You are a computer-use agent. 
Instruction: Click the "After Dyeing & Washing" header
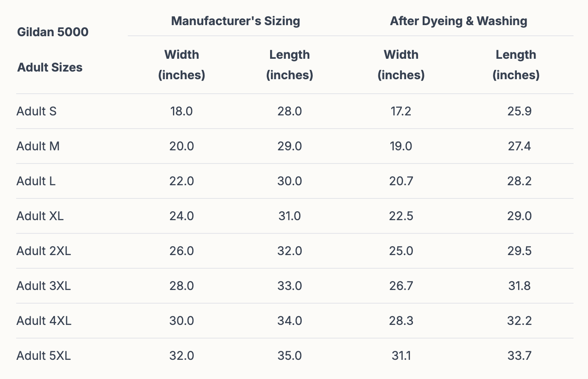pos(458,21)
